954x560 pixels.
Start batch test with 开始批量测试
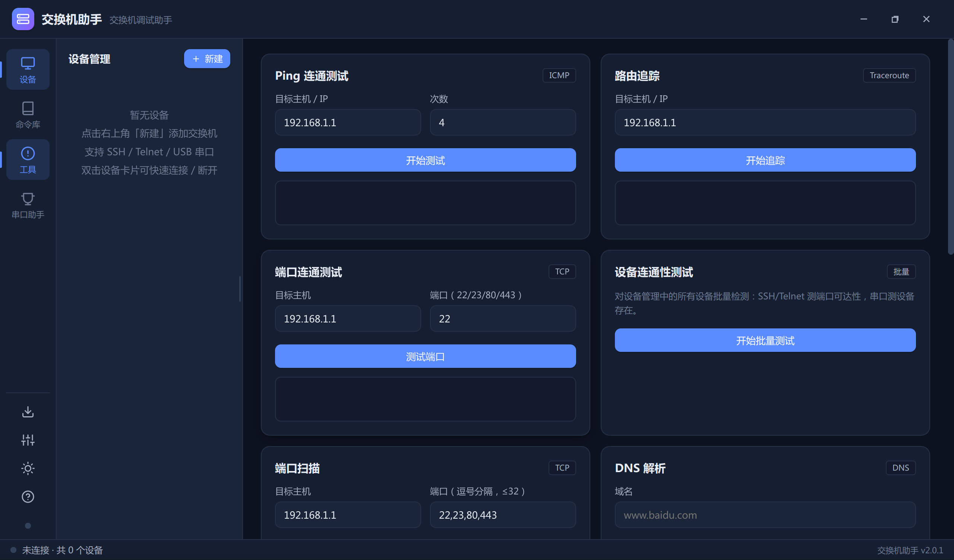click(765, 340)
